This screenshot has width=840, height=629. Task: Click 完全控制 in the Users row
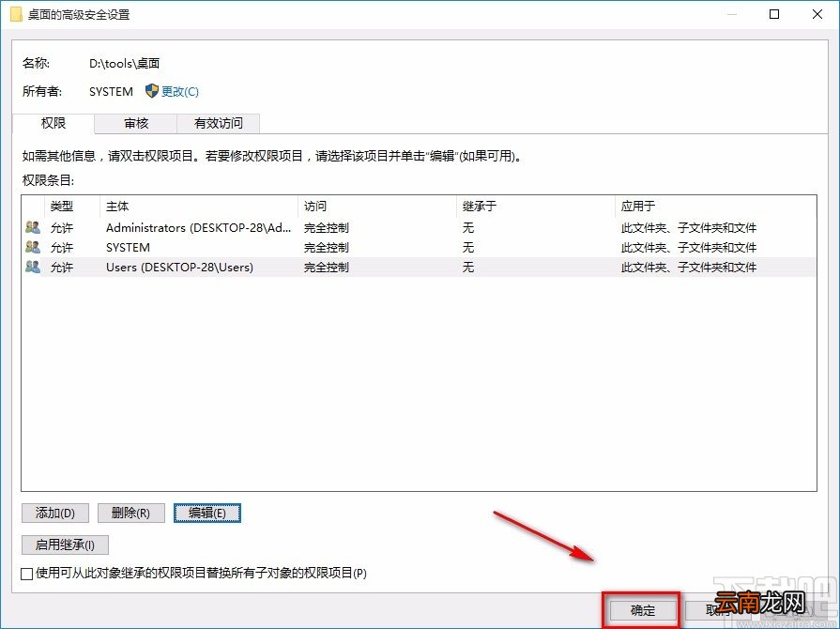pyautogui.click(x=327, y=267)
